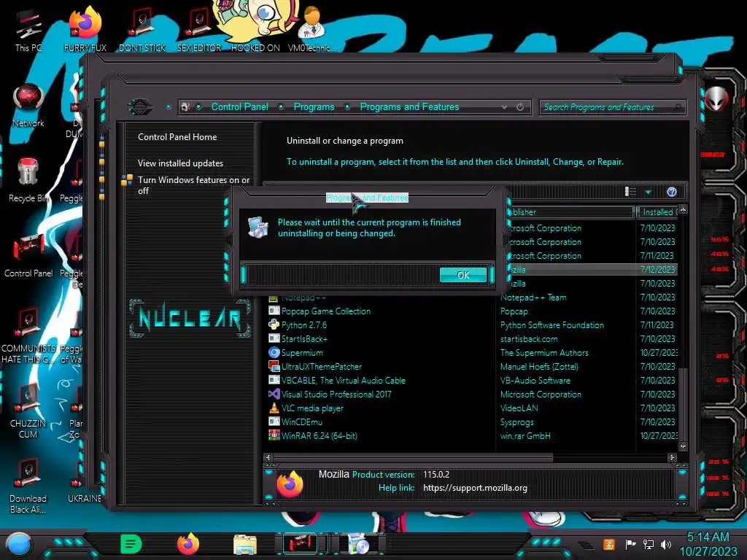Open View installed updates link
Screen dimensions: 747x560
coord(181,163)
